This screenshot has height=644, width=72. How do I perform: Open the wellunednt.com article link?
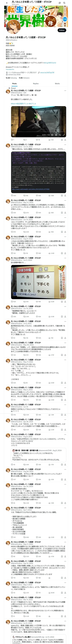[31, 189]
